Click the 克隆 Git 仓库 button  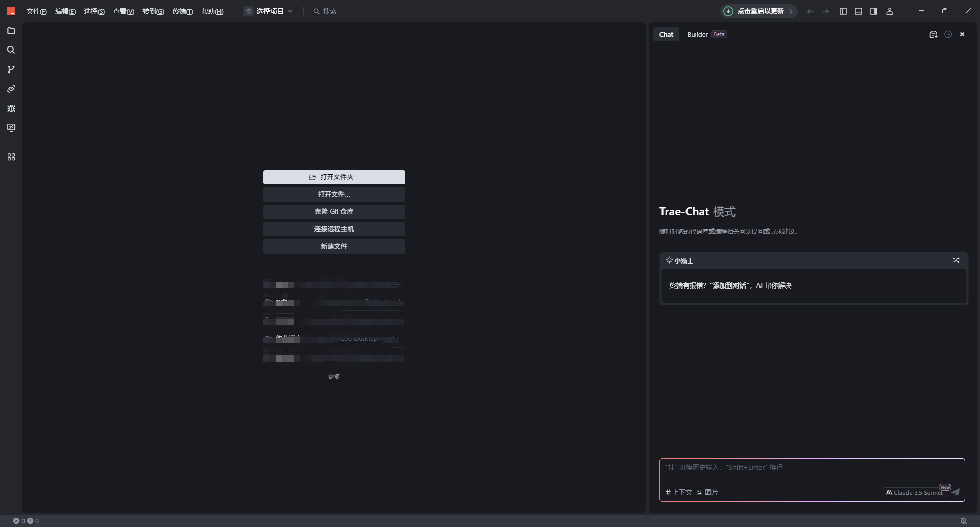click(334, 212)
